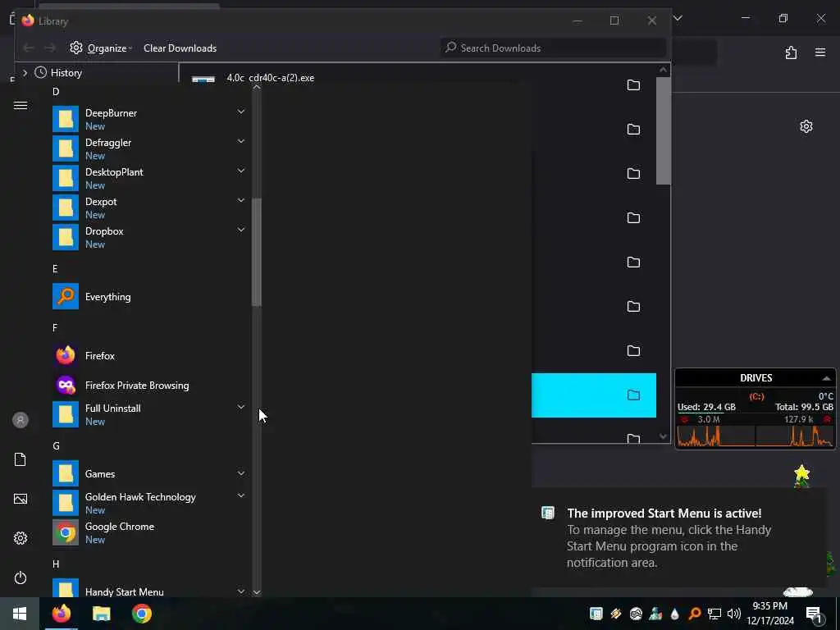Open the Organize dropdown in Library

pos(110,48)
